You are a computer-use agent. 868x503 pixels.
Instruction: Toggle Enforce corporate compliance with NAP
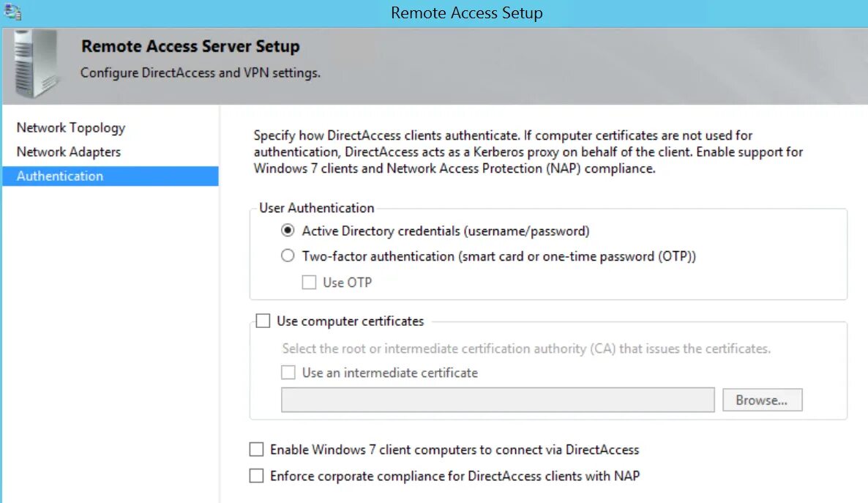tap(256, 476)
